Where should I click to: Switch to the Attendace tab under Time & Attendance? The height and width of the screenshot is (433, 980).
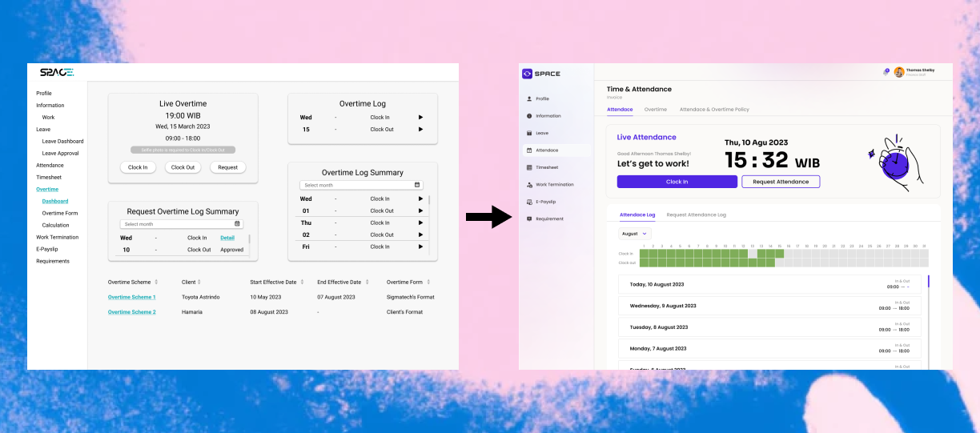point(620,110)
